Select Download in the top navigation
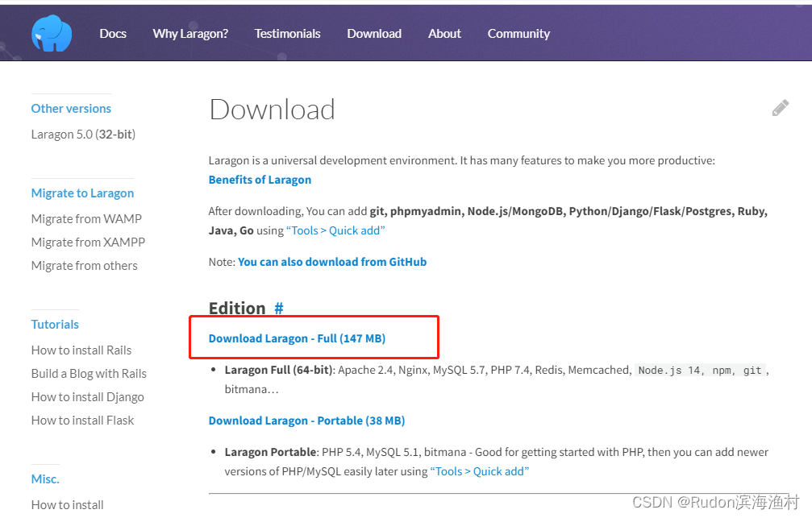The height and width of the screenshot is (518, 812). point(374,34)
